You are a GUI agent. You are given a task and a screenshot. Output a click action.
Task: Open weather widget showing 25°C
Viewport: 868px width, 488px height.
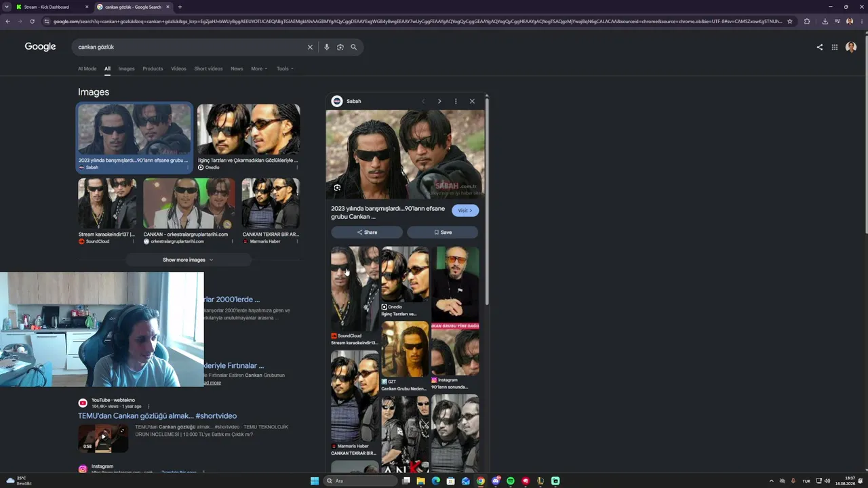(x=18, y=481)
